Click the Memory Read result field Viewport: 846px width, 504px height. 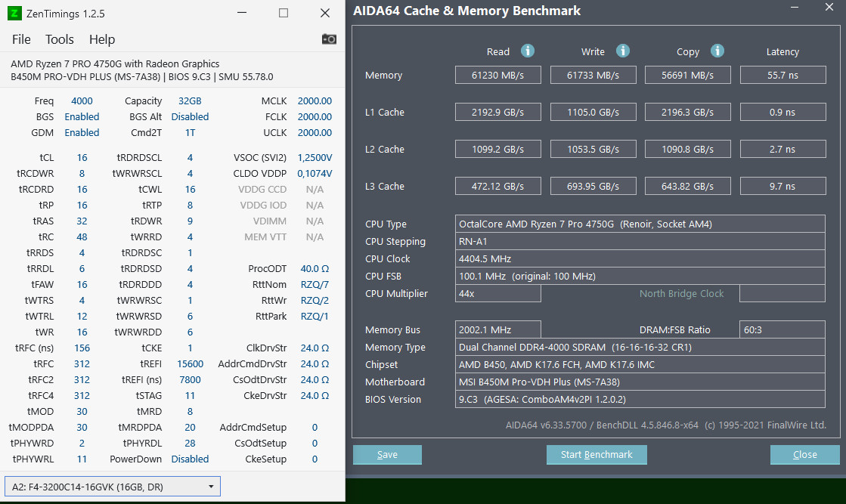[497, 75]
